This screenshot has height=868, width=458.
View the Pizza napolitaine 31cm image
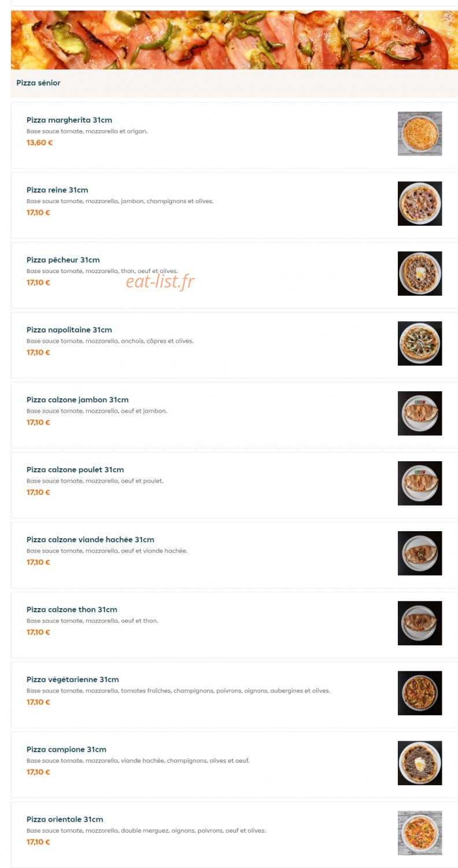419,344
